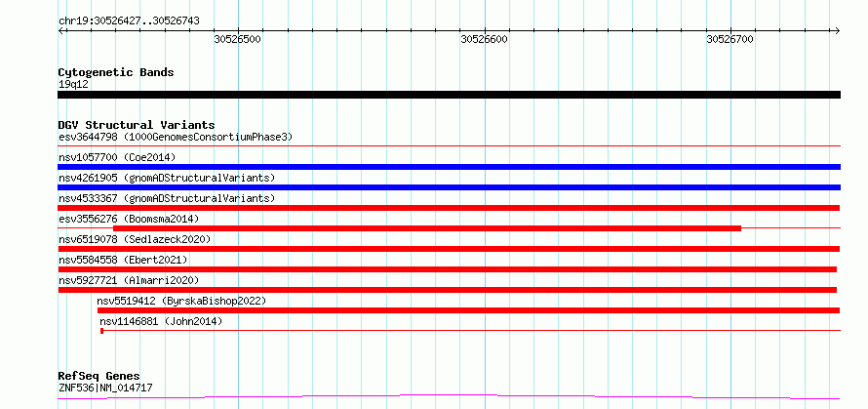Click the 30526700 ruler position label

click(x=730, y=40)
